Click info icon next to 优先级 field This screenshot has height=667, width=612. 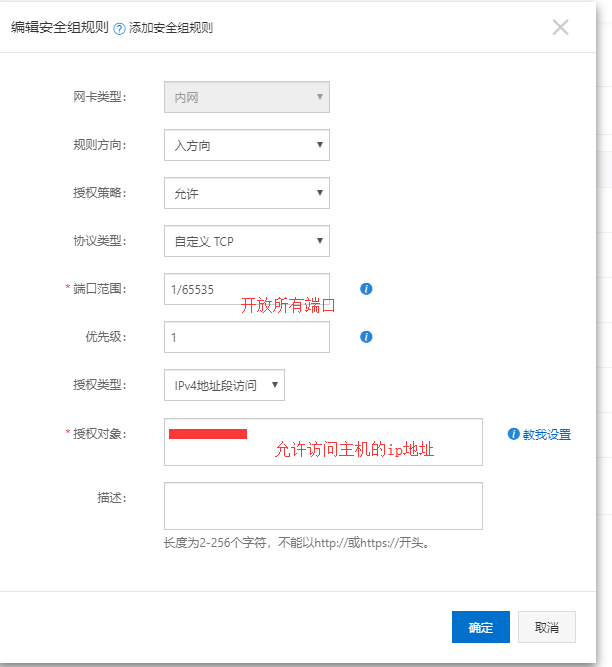pos(366,337)
